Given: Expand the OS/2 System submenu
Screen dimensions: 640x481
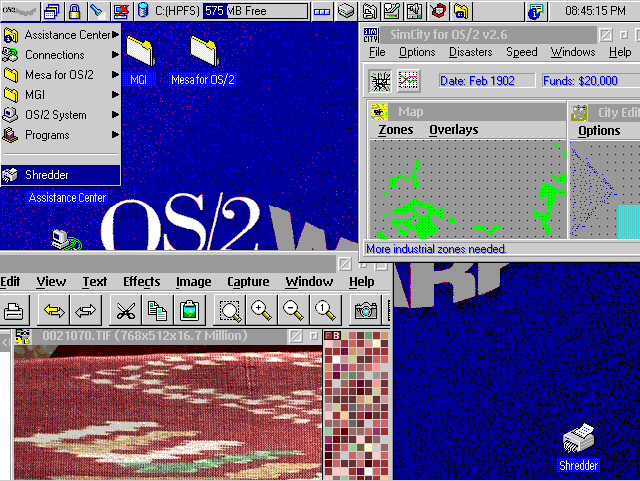Looking at the screenshot, I should click(60, 115).
